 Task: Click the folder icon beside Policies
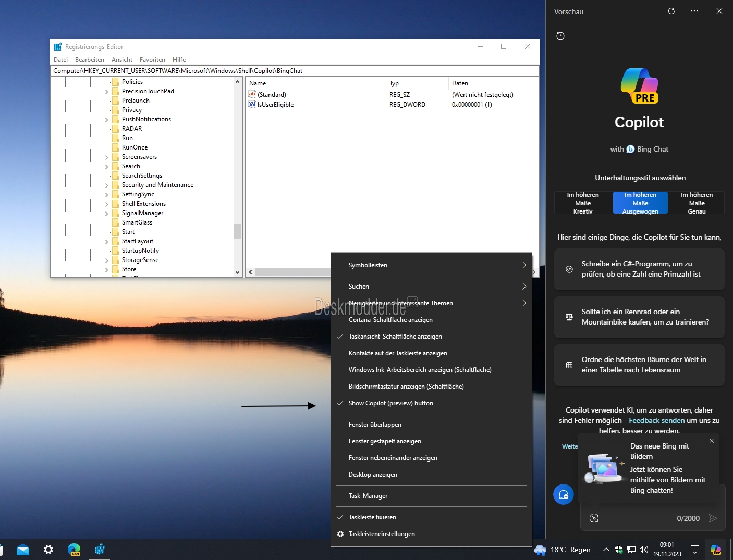click(116, 82)
